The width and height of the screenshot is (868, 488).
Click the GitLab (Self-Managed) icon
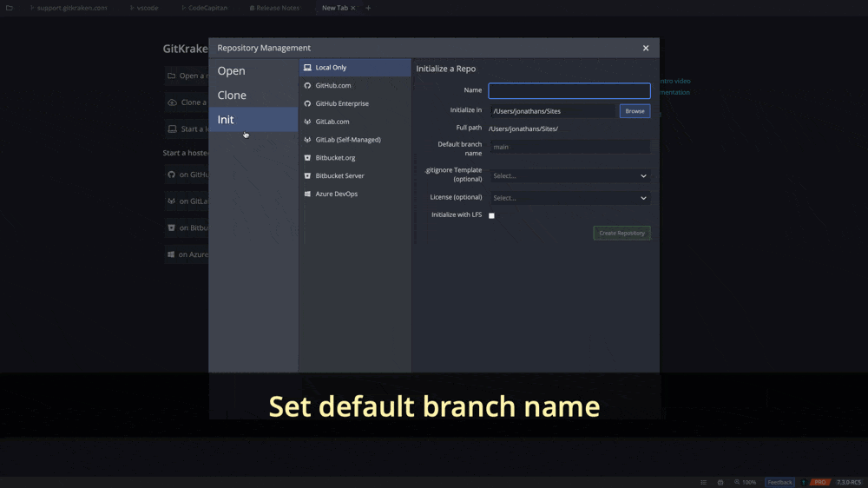(307, 140)
